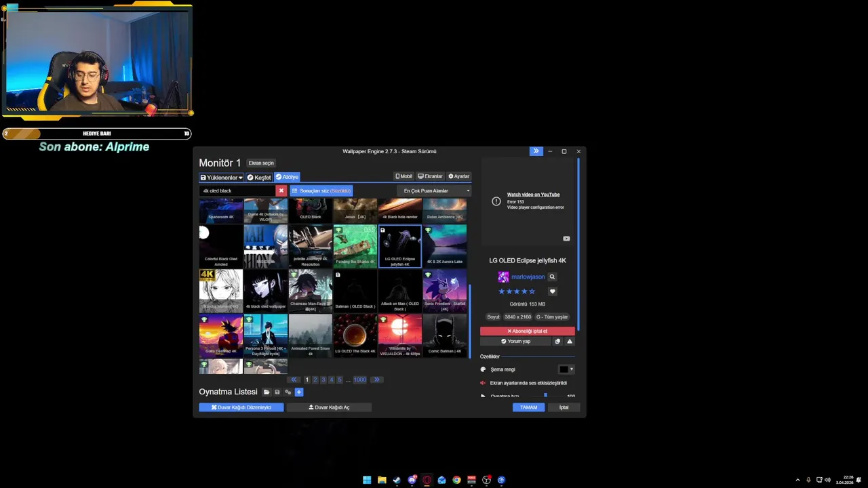Save playlist with the disk icon
The height and width of the screenshot is (488, 868).
tap(277, 392)
